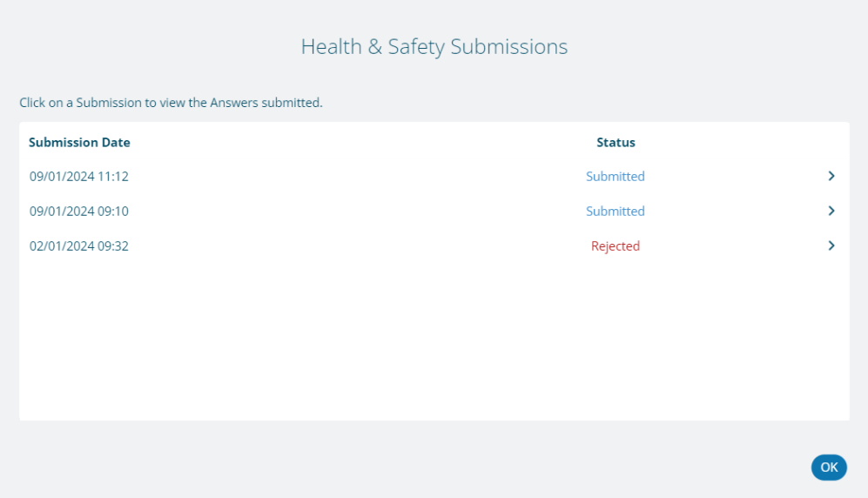Click the ampersand in the page title

click(x=374, y=47)
